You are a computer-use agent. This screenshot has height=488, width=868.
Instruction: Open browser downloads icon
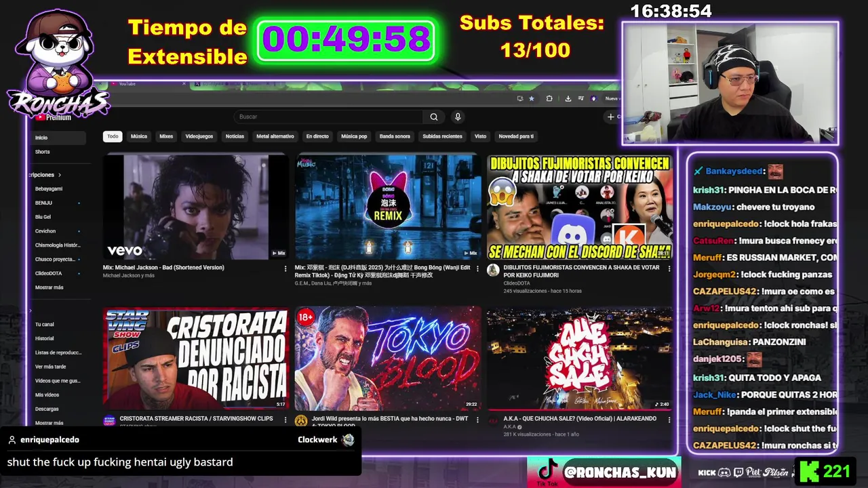coord(568,98)
